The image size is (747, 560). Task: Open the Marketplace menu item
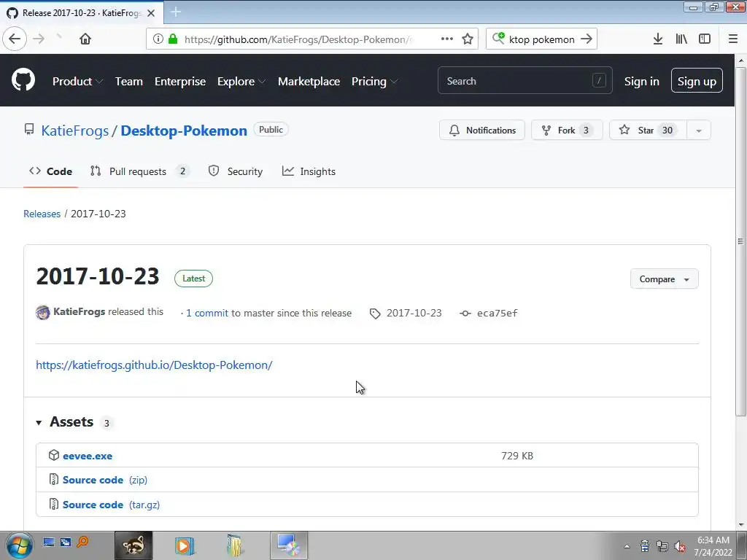[309, 82]
